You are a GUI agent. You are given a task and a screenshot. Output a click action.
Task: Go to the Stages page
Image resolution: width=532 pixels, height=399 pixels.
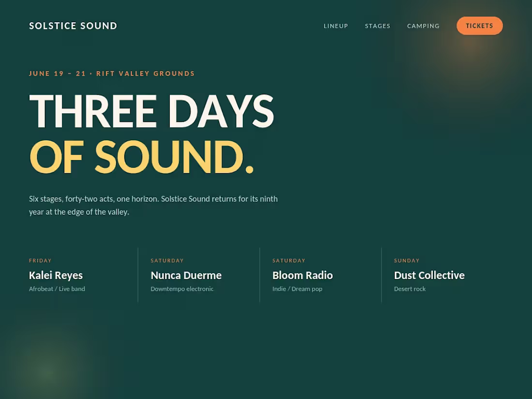click(x=377, y=26)
